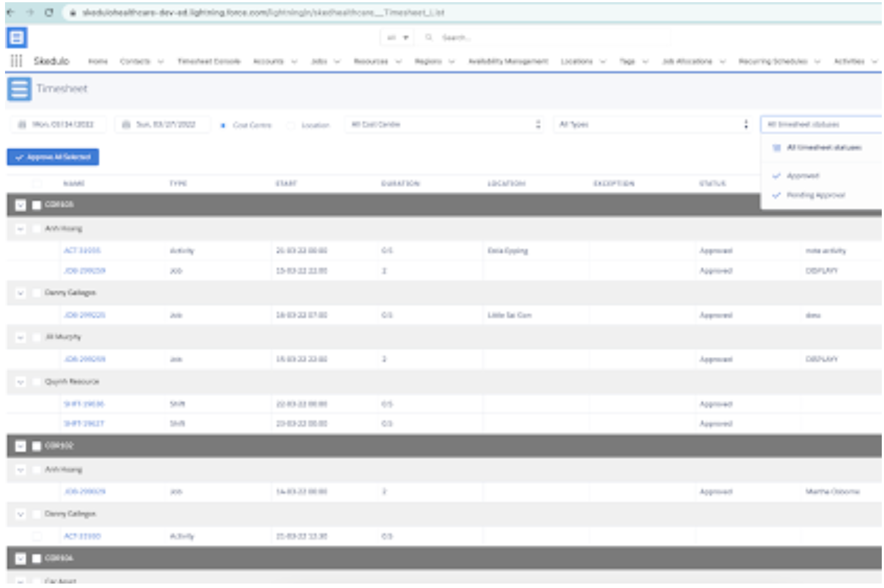Expand the Regions tab chevron
Image resolution: width=884 pixels, height=588 pixels.
coord(451,61)
